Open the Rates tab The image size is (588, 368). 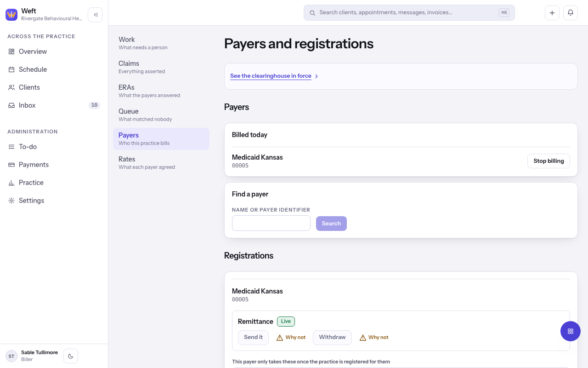pyautogui.click(x=161, y=163)
